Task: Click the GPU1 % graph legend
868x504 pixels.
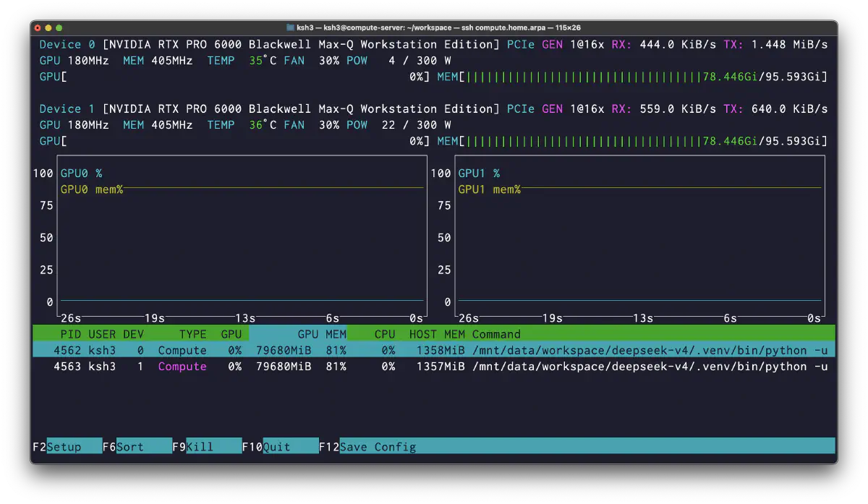Action: click(x=479, y=174)
